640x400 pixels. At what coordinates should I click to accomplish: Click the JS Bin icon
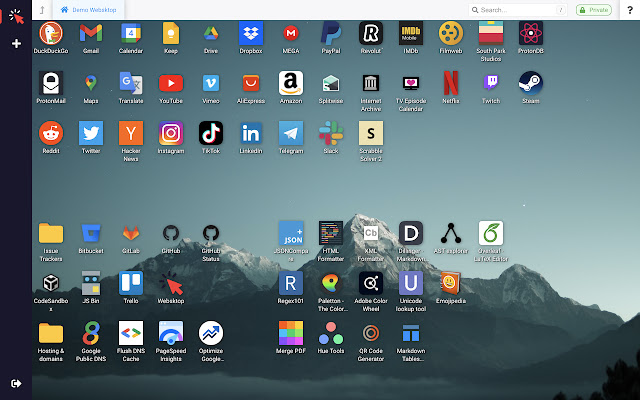[91, 283]
